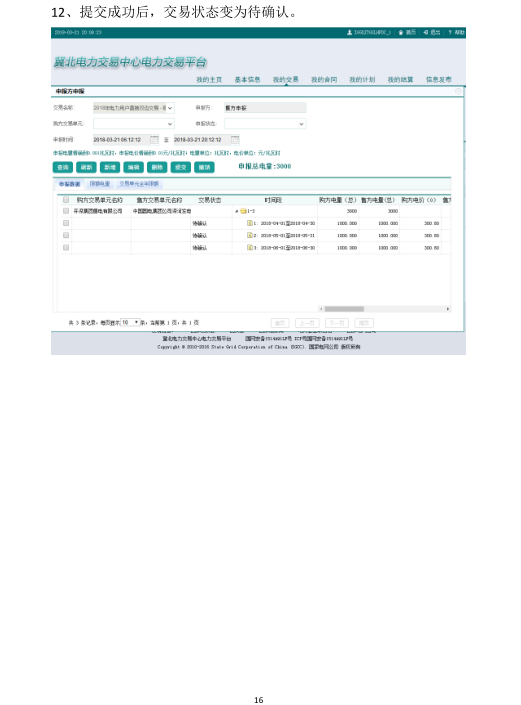This screenshot has height=705, width=521.
Task: Switch to the 交易单元全年限额 tab
Action: [x=138, y=184]
